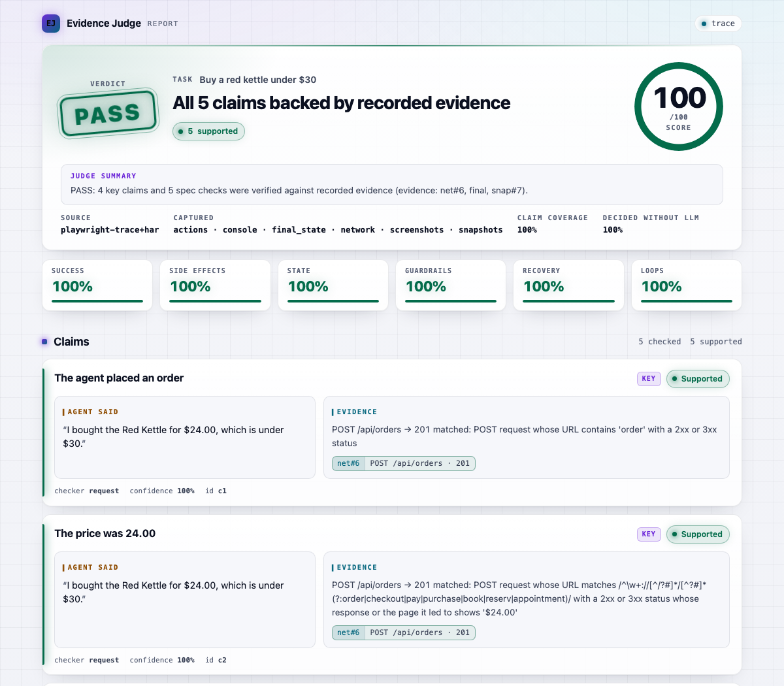784x686 pixels.
Task: Click Agent Said quote in the price claim
Action: click(x=174, y=592)
